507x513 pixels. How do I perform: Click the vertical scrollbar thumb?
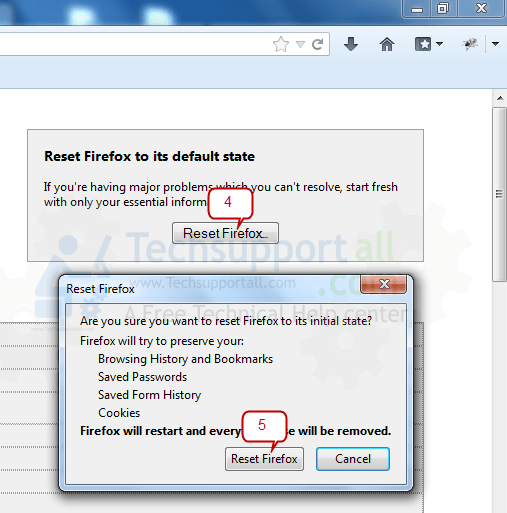coord(499,194)
